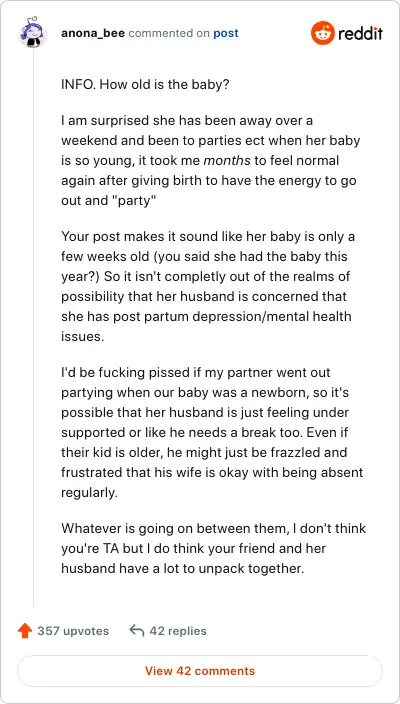Click the "INFO. How old is the baby?" line

tap(145, 84)
